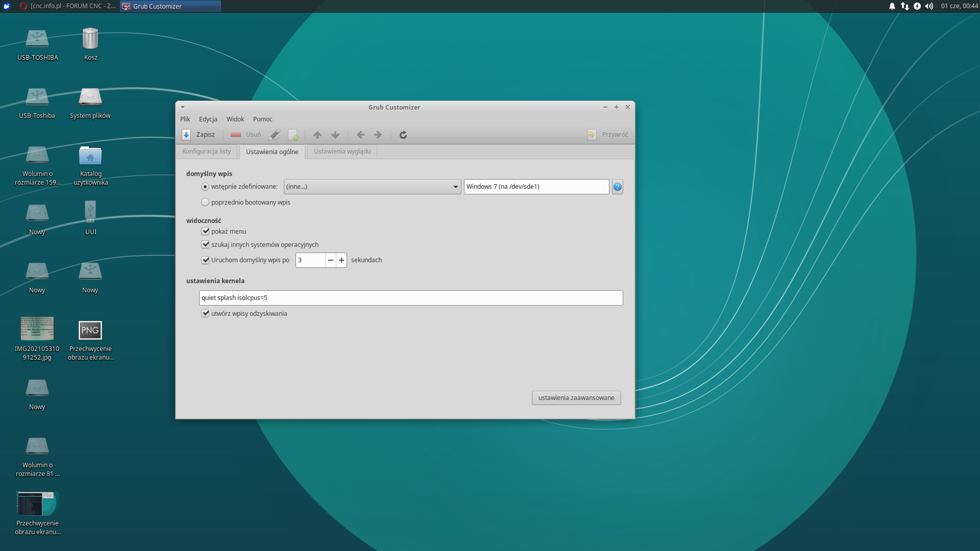
Task: Open ustawienia zaawansowane settings
Action: point(576,398)
